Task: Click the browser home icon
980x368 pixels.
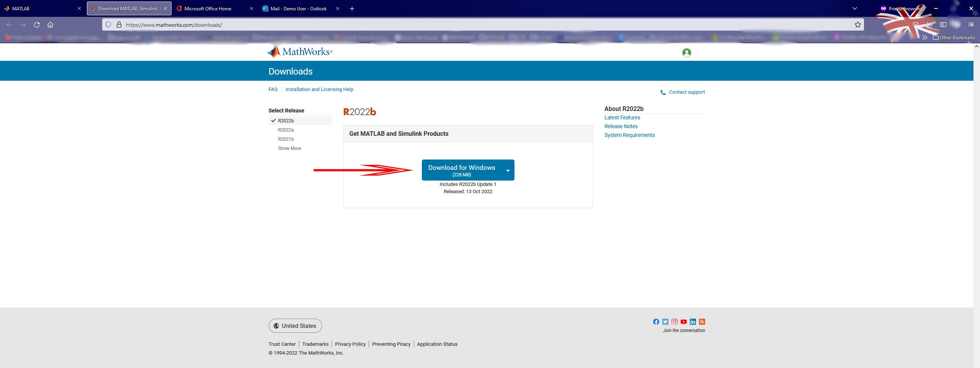Action: click(x=50, y=25)
